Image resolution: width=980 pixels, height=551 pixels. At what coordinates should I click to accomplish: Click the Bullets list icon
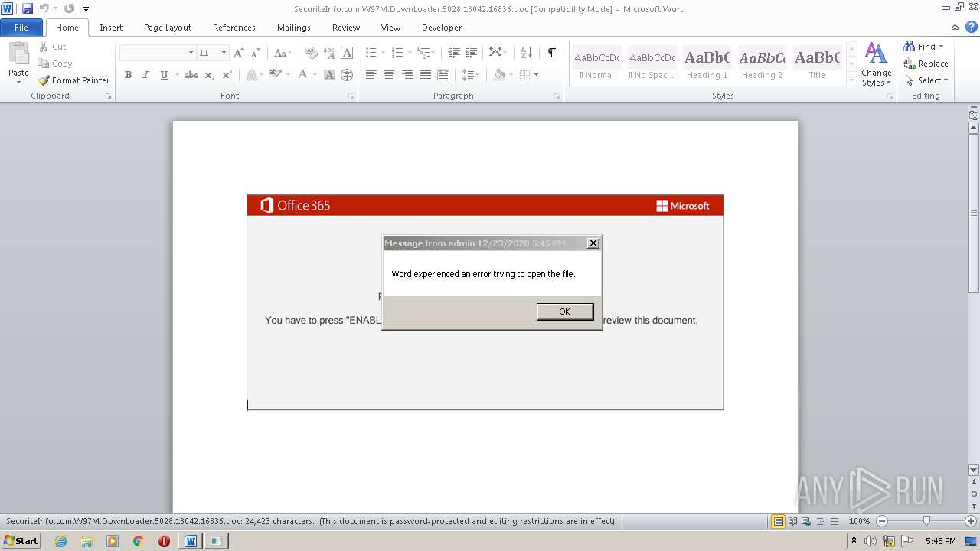371,53
